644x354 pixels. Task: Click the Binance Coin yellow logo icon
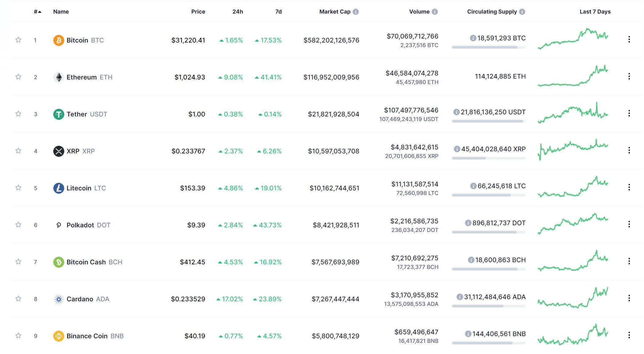tap(58, 336)
